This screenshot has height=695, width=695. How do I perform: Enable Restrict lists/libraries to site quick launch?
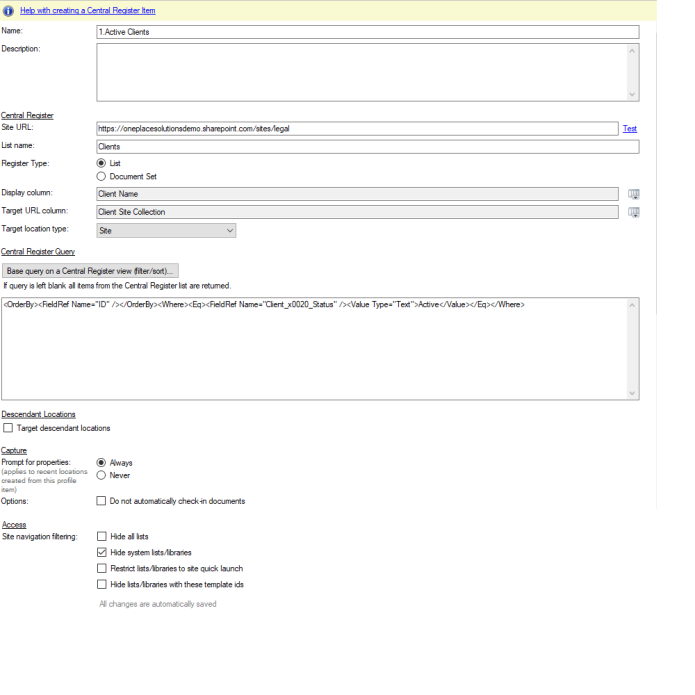tap(101, 568)
